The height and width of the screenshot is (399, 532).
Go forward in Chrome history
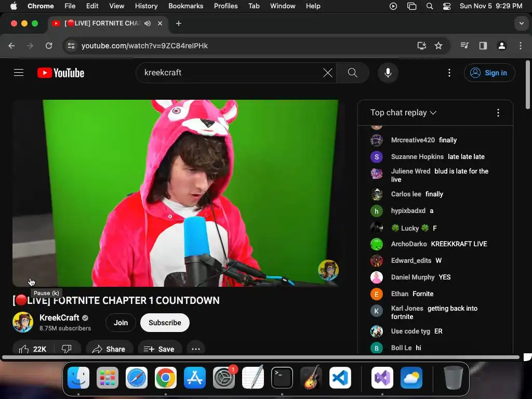point(30,46)
